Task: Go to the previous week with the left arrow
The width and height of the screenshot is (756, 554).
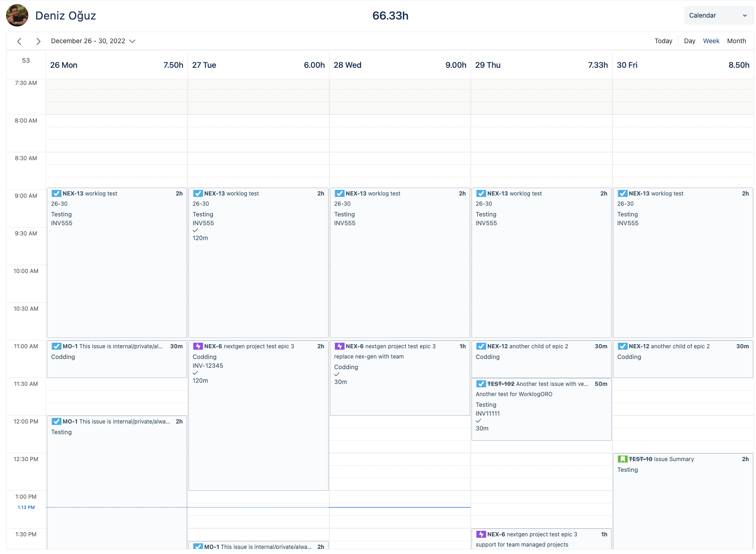Action: (19, 41)
